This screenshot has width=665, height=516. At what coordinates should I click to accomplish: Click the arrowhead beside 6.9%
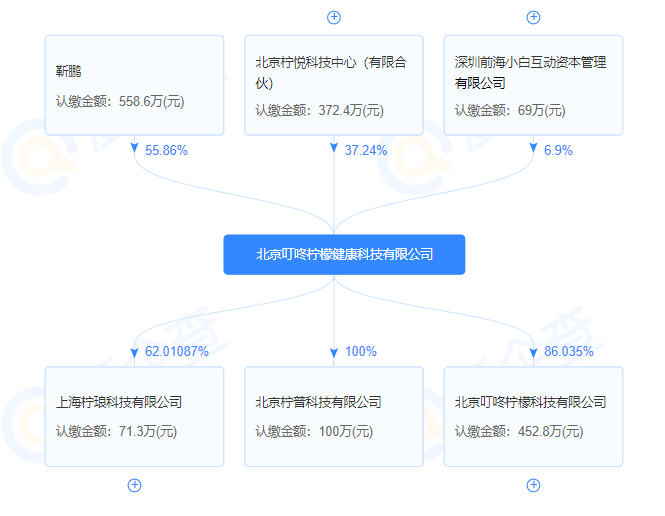click(x=533, y=150)
